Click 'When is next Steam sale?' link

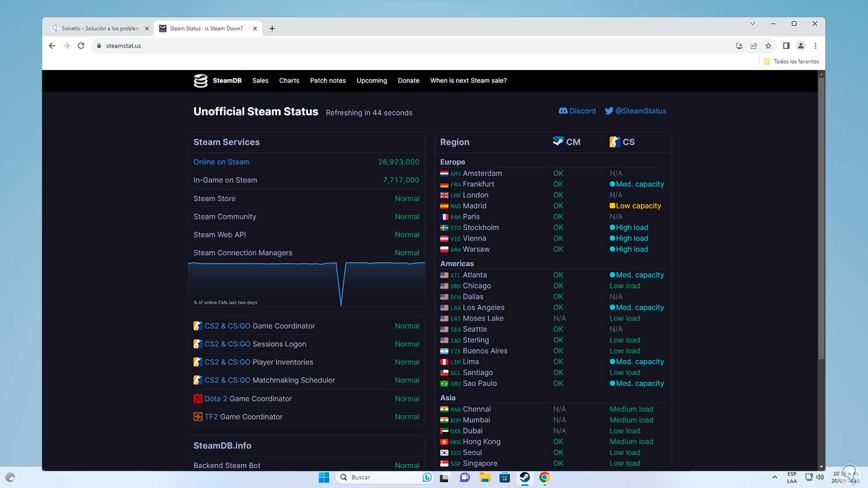469,81
